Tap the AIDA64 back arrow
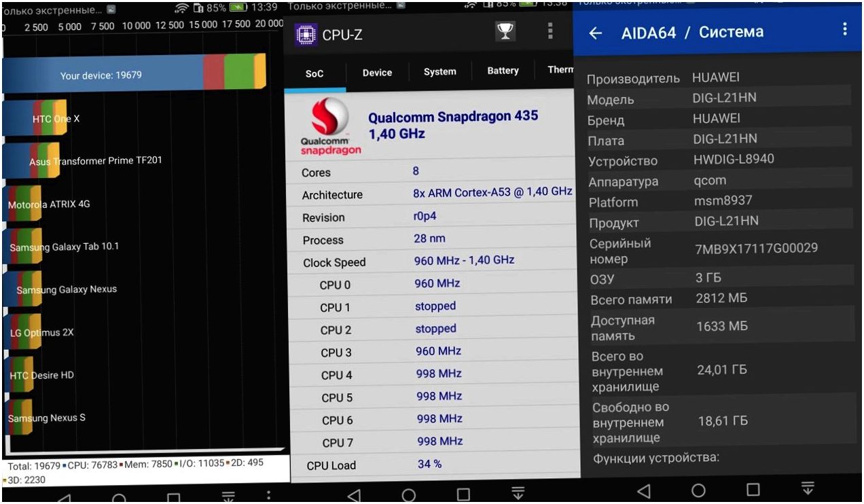Image resolution: width=864 pixels, height=504 pixels. (596, 33)
